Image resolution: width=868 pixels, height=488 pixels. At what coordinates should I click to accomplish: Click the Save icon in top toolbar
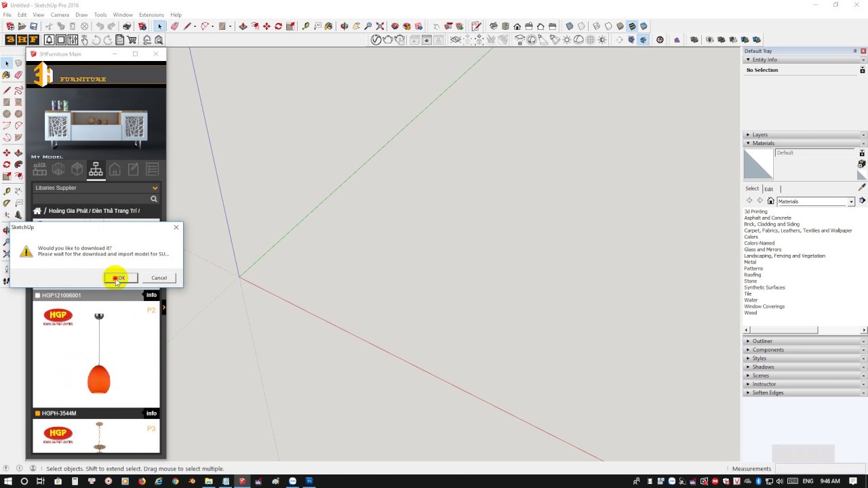tap(33, 26)
